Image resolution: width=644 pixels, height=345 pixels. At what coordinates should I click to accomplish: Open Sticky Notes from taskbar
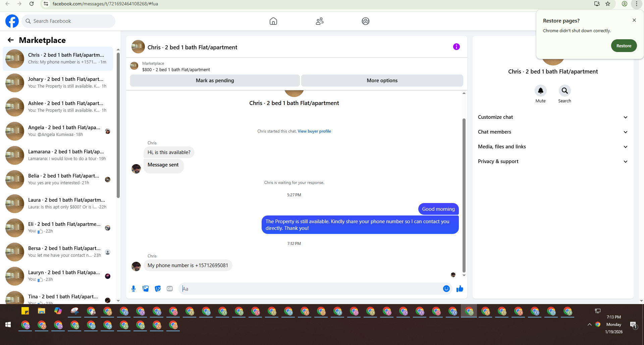tap(25, 311)
